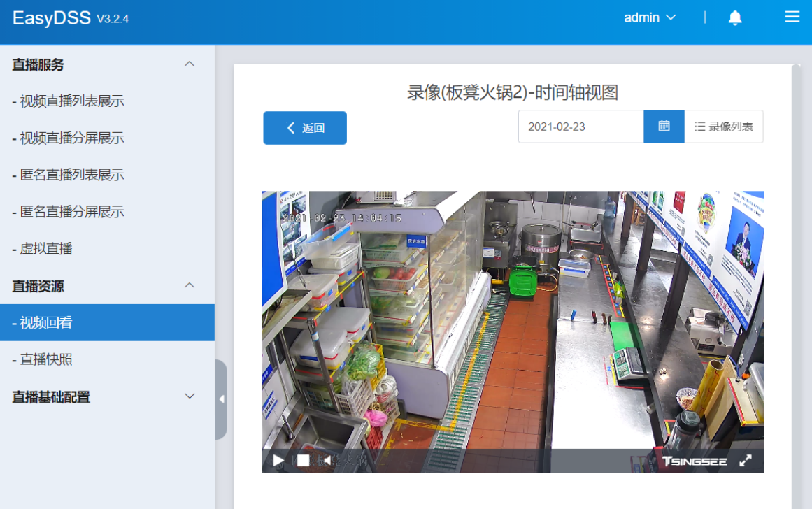
Task: Click the list icon beside 录像列表
Action: click(699, 127)
